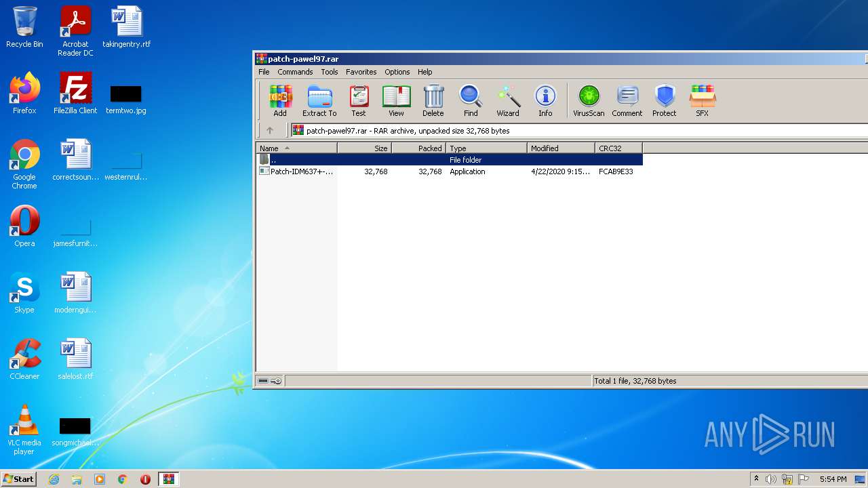Click the Delete trash can toolbar icon
Image resolution: width=868 pixels, height=488 pixels.
point(433,100)
